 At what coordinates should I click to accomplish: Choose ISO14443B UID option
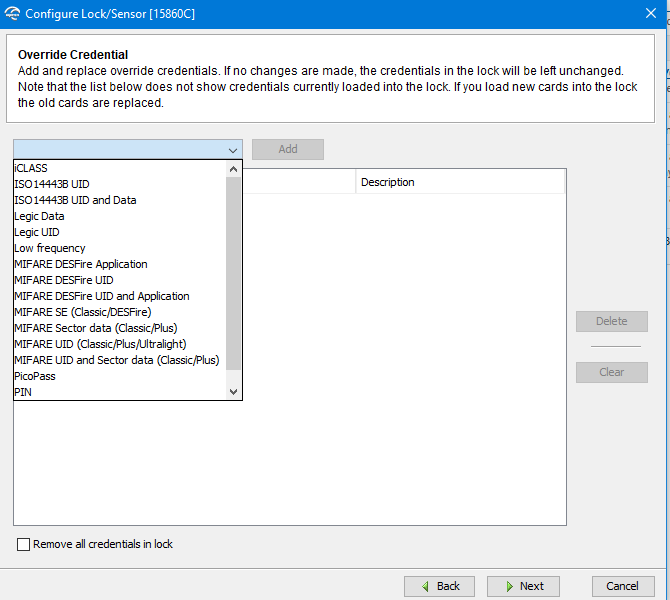[51, 184]
